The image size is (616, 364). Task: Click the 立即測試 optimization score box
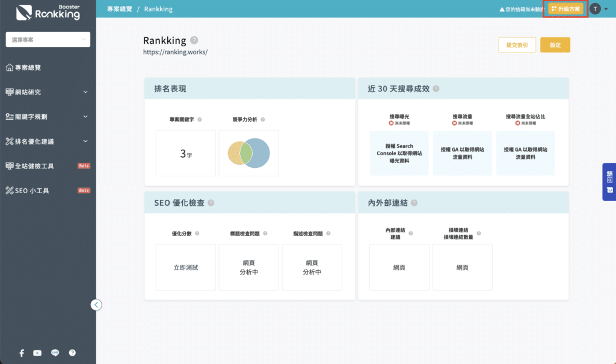185,267
